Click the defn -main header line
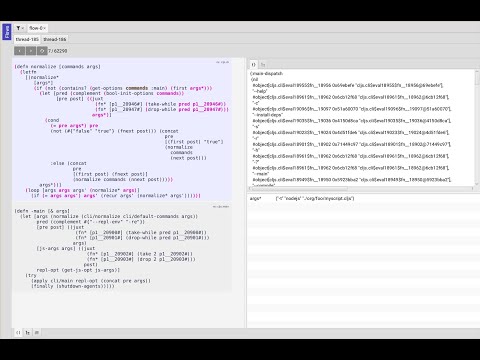The width and height of the screenshot is (480, 360). click(42, 211)
